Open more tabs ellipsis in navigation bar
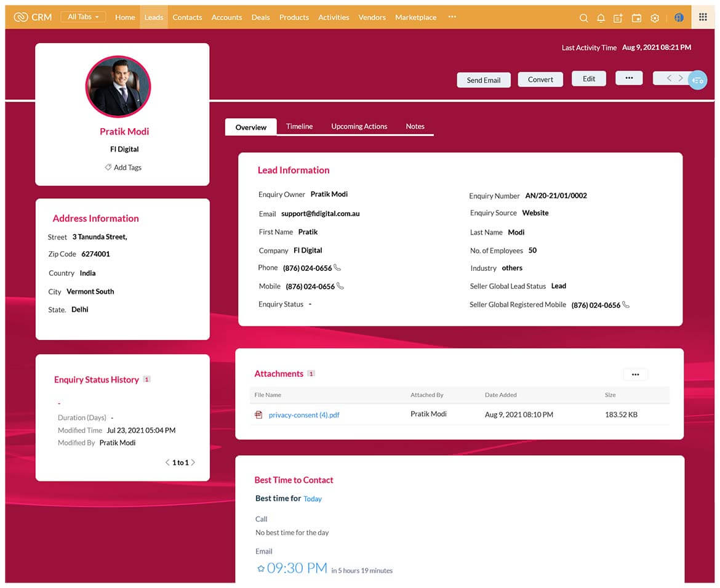 tap(452, 17)
